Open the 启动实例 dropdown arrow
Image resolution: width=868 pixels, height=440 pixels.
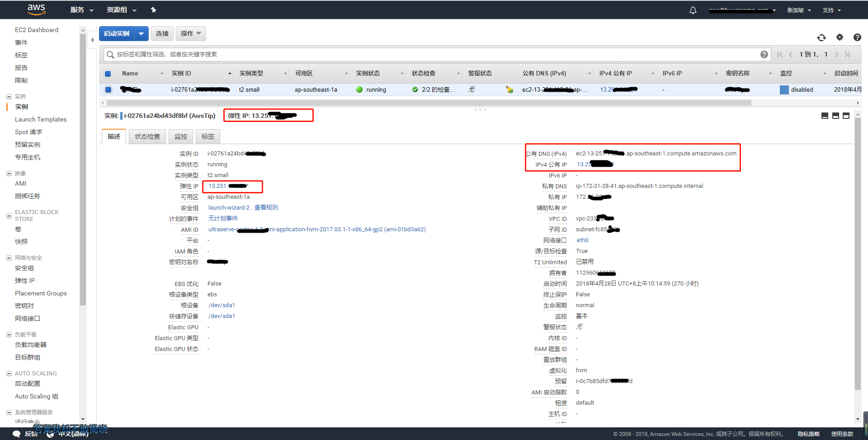142,33
